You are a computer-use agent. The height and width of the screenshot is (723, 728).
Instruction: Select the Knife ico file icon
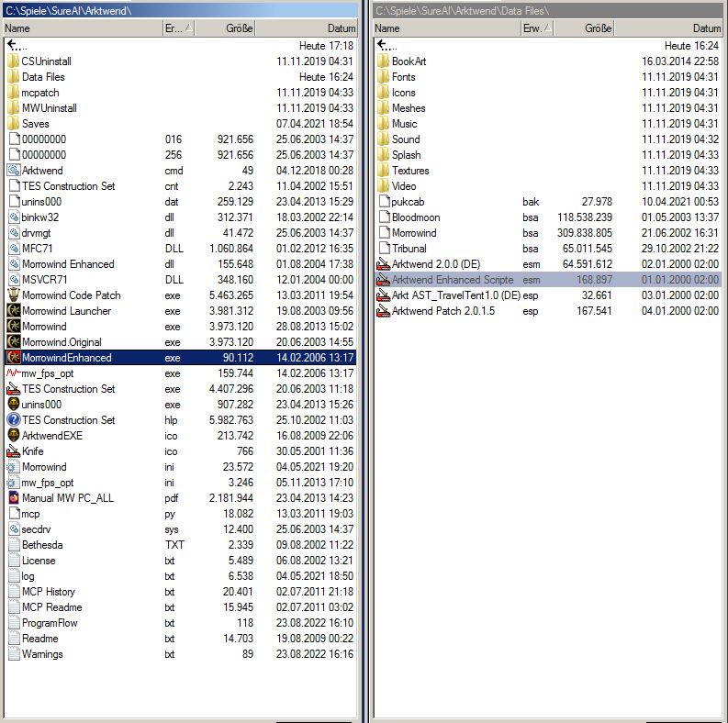14,451
